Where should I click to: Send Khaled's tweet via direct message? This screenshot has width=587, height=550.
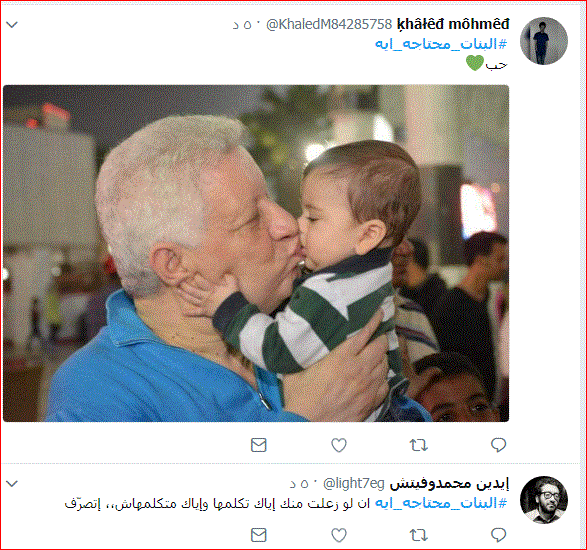coord(258,445)
